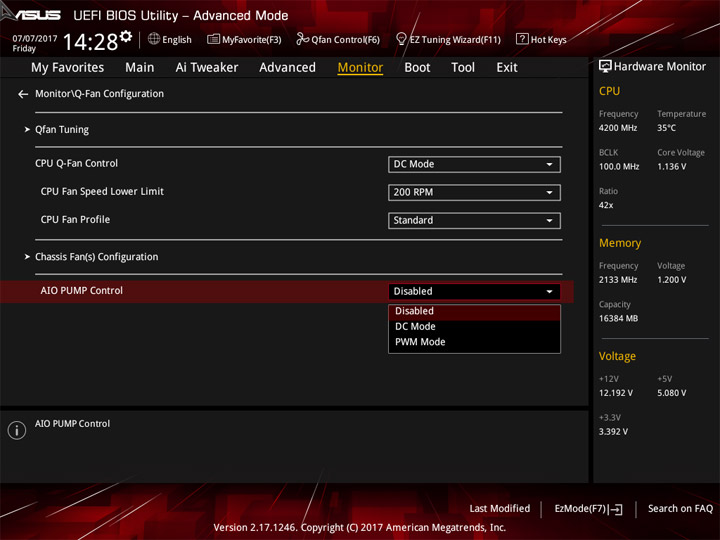Click the Hot Keys question mark icon
This screenshot has width=720, height=540.
[522, 39]
